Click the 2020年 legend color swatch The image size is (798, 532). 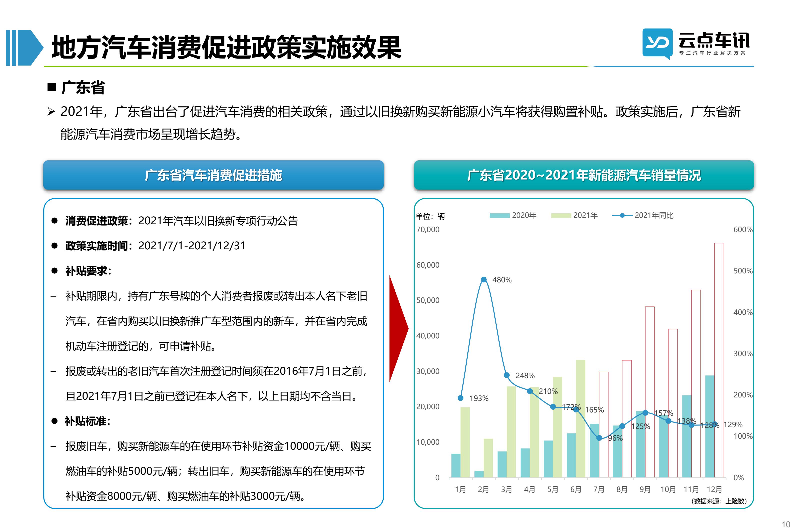[499, 215]
